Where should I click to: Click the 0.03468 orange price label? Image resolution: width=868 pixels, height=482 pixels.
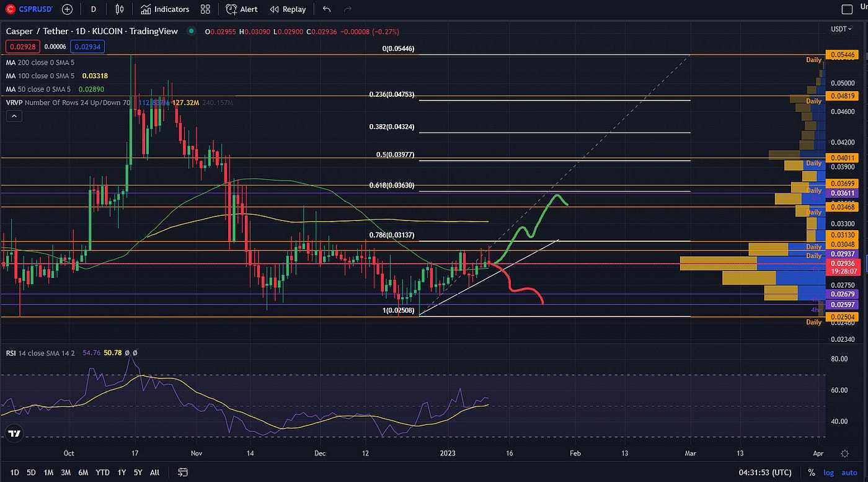click(842, 208)
